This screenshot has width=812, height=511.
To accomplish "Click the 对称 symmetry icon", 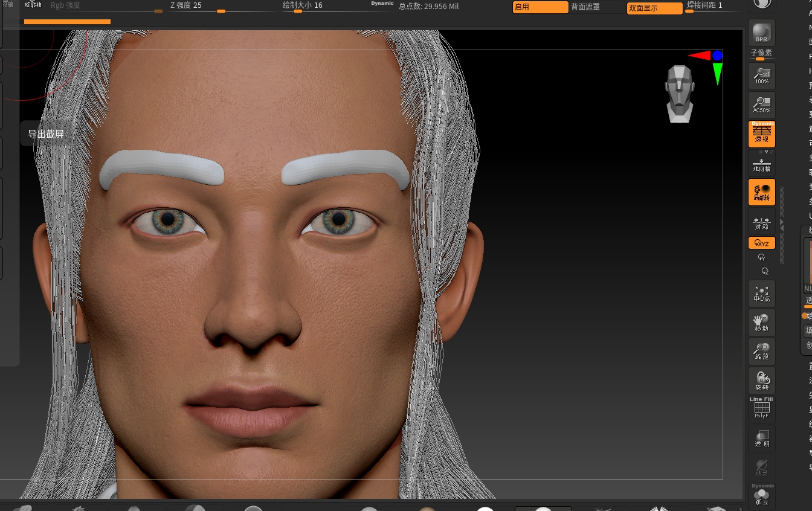I will (x=761, y=222).
